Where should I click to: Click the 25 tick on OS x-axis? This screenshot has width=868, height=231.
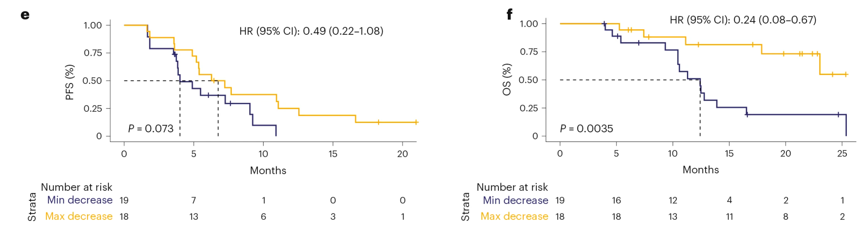coord(842,154)
